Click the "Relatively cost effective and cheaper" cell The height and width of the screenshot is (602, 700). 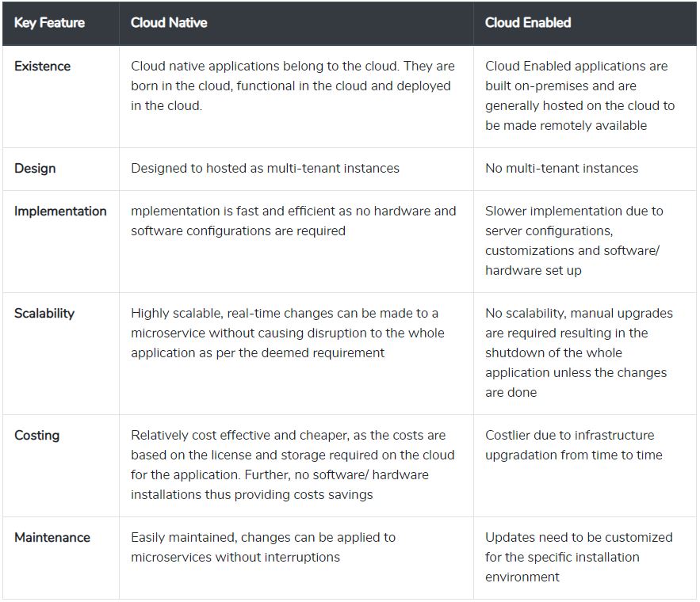(x=293, y=464)
